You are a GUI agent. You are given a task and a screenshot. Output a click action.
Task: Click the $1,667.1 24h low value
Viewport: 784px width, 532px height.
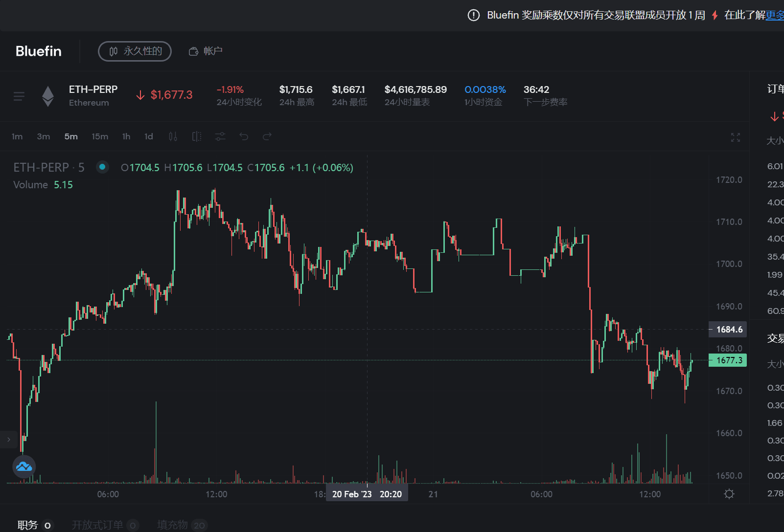(348, 89)
